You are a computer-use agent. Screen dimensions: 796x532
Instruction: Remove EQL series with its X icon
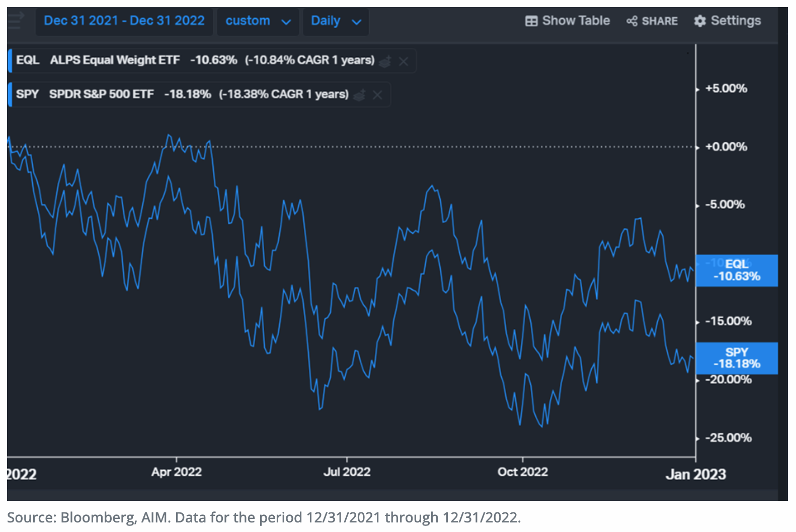tap(403, 61)
